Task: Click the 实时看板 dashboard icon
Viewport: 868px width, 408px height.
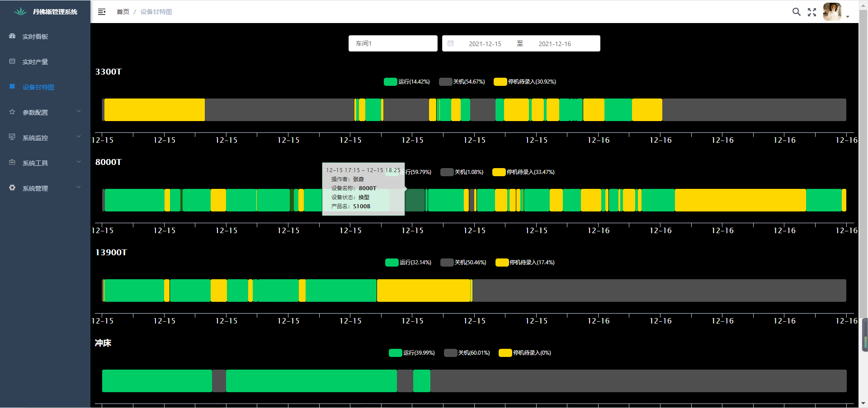Action: tap(12, 36)
